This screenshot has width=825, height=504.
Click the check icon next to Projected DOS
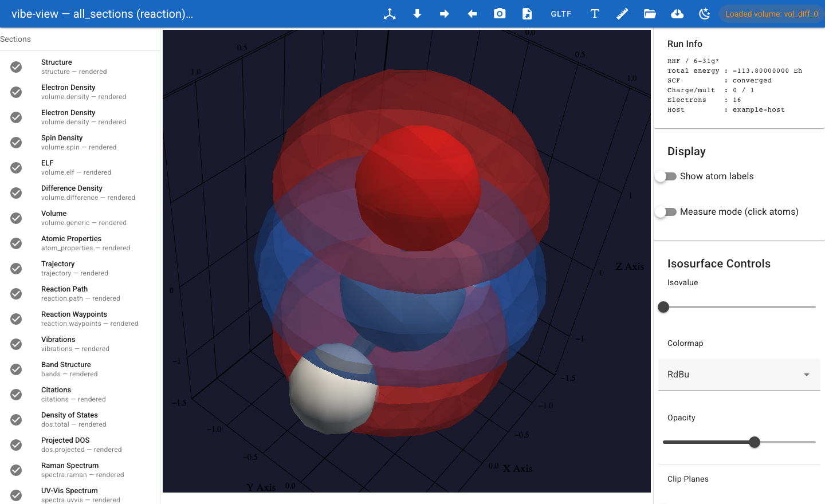pyautogui.click(x=16, y=445)
